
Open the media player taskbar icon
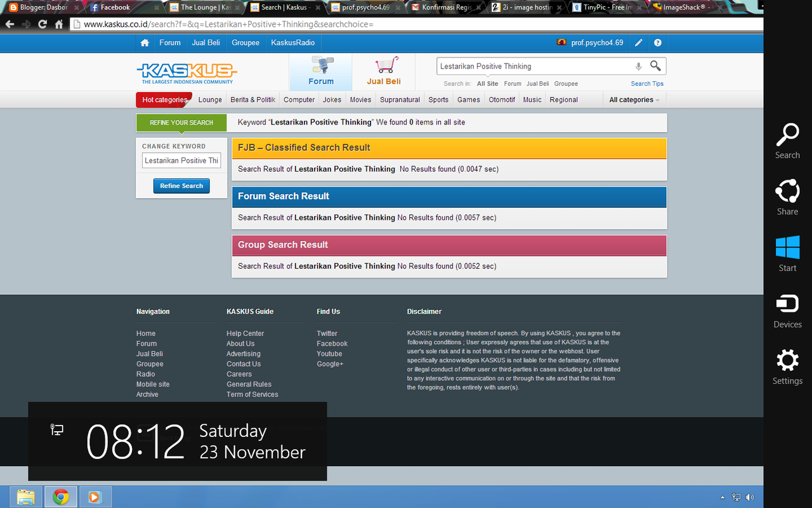[x=95, y=497]
